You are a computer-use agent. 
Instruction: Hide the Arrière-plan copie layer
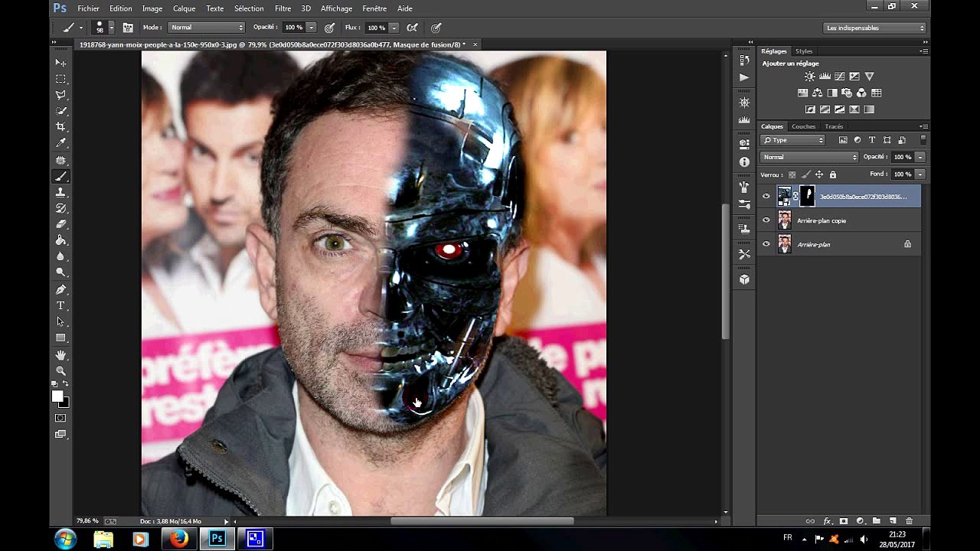tap(766, 220)
